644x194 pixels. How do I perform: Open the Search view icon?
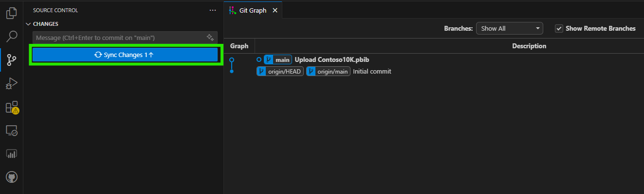[x=12, y=37]
